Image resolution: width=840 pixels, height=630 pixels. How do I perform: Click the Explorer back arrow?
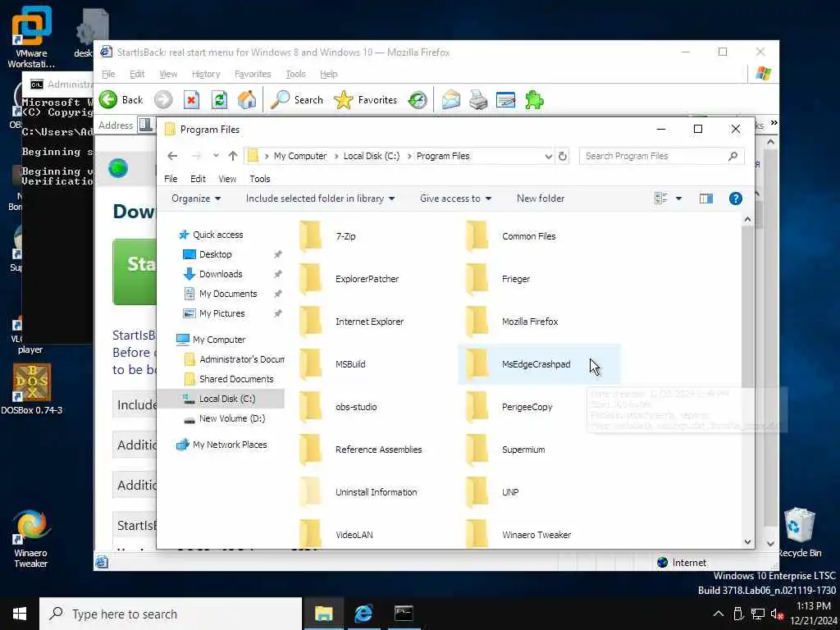coord(172,156)
